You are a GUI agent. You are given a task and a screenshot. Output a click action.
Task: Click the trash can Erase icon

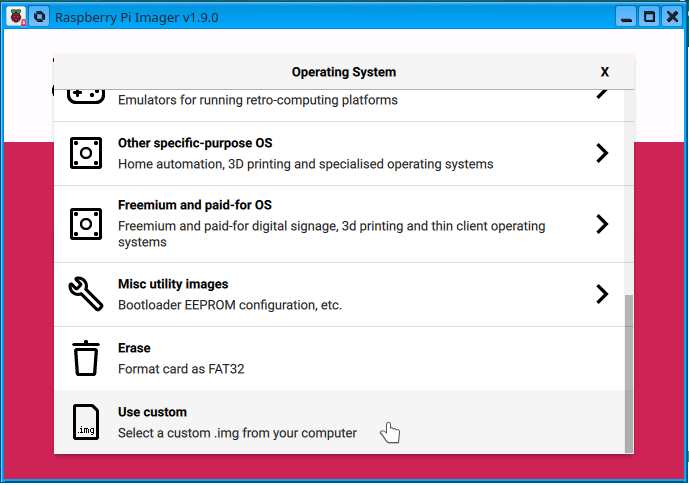[x=86, y=358]
